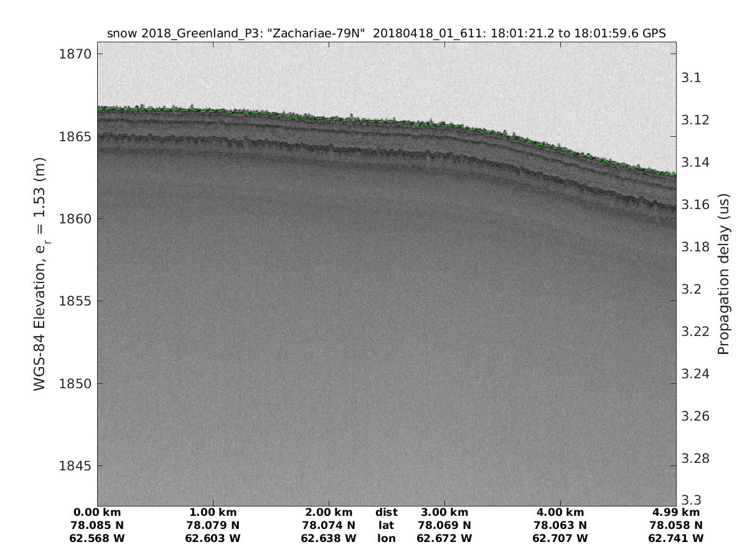Image resolution: width=747 pixels, height=560 pixels.
Task: Click the 'dist' row legend label
Action: point(387,513)
